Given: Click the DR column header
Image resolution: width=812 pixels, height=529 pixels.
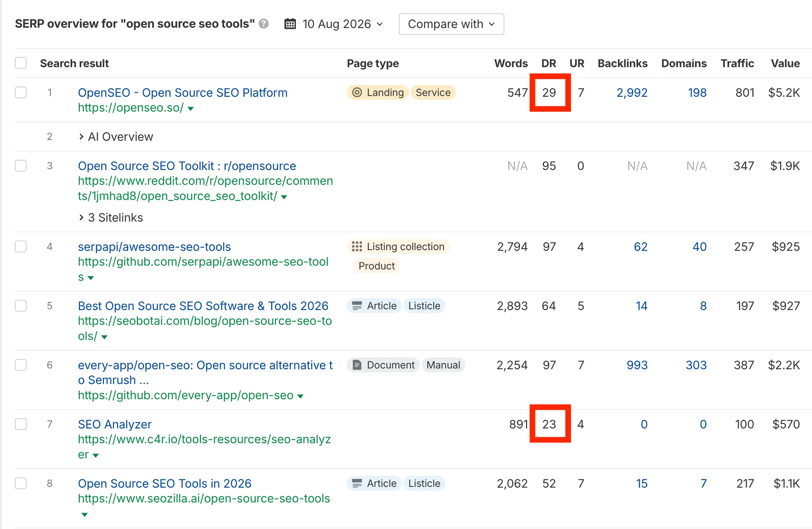Looking at the screenshot, I should (549, 63).
